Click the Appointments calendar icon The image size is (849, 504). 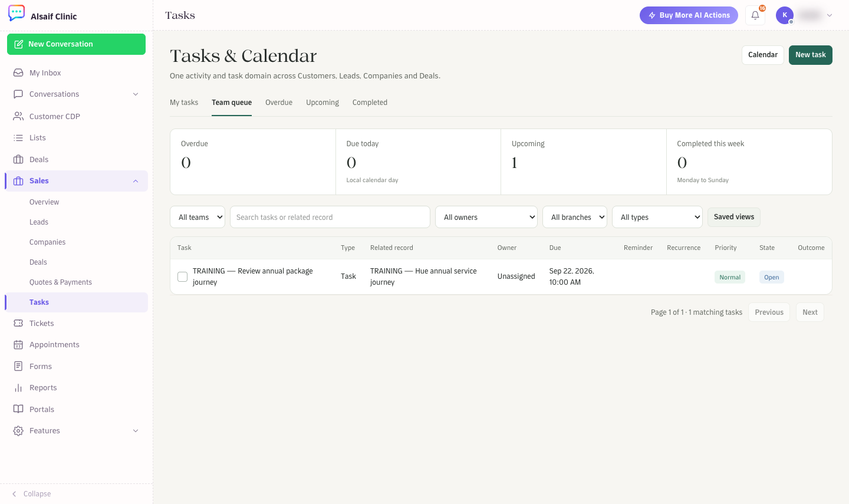click(x=18, y=344)
